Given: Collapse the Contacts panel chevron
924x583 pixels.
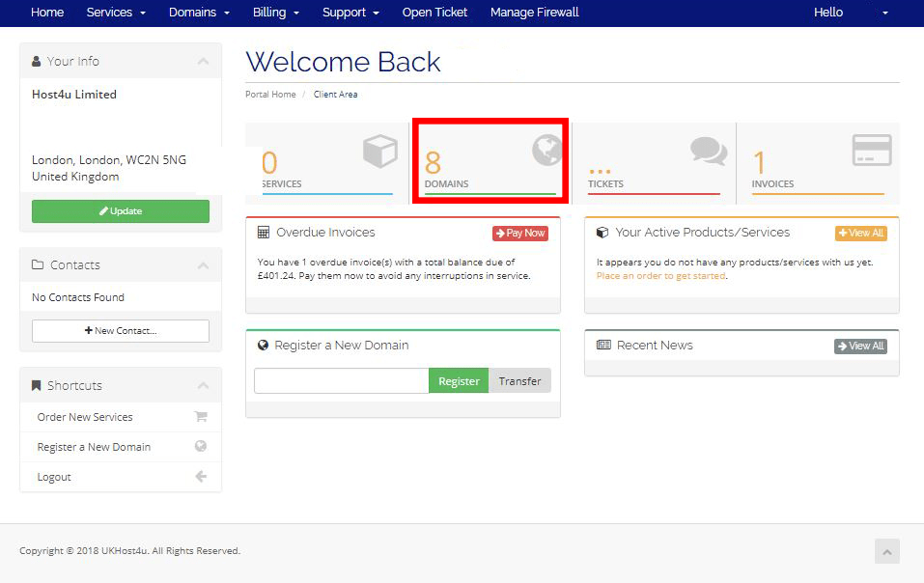Looking at the screenshot, I should (204, 265).
